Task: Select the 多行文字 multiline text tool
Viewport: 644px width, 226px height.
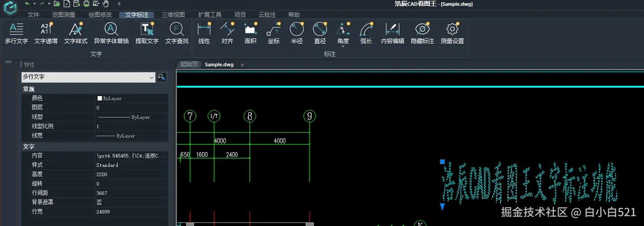Action: pos(17,34)
